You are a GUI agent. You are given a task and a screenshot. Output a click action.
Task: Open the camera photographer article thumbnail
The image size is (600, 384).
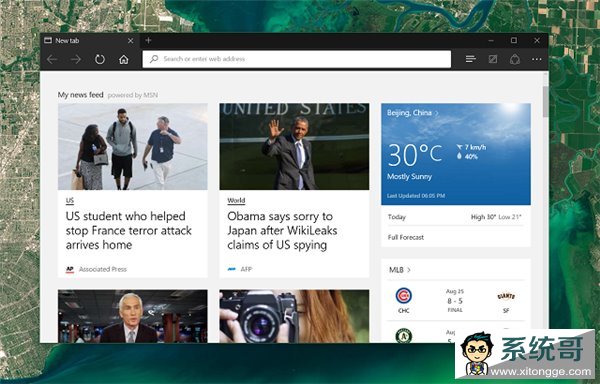[x=294, y=316]
